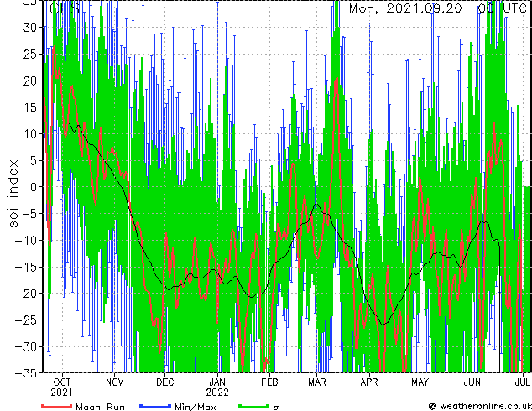Viewport: 532px width, 411px height.
Task: Click the '00 UTC' time label
Action: click(x=502, y=8)
